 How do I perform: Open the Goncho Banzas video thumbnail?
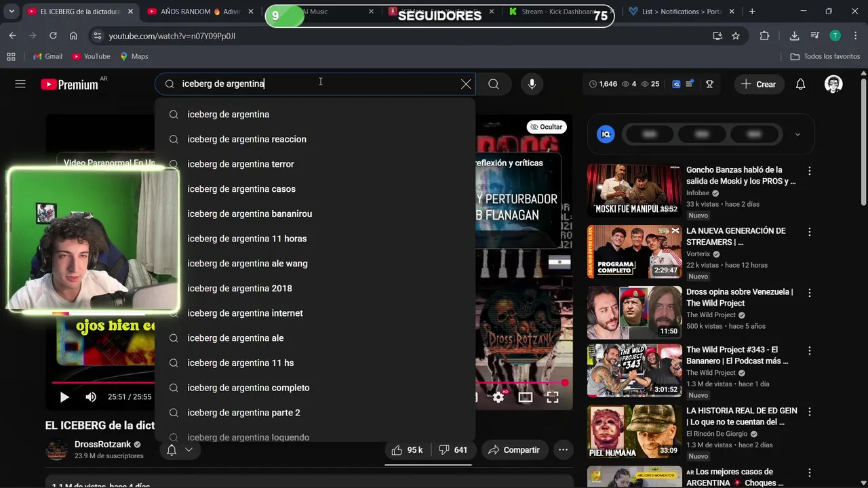point(634,190)
